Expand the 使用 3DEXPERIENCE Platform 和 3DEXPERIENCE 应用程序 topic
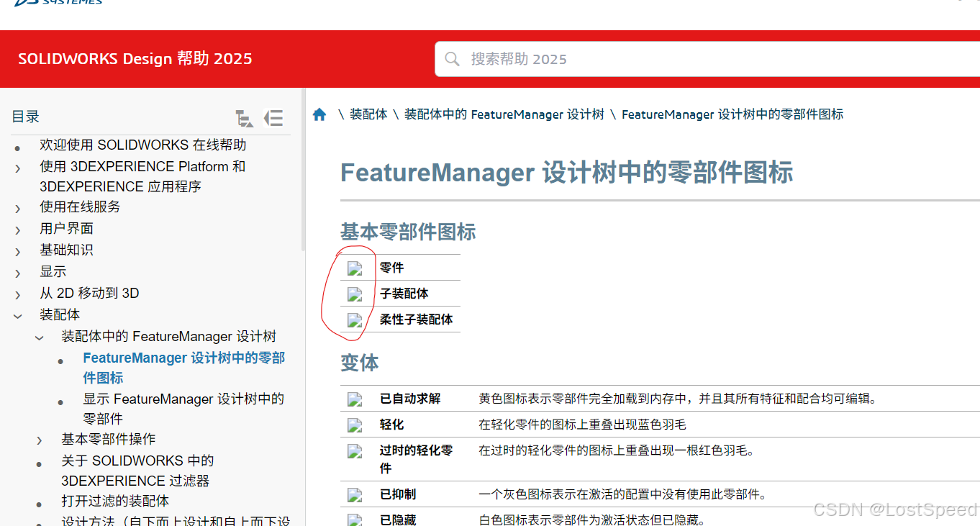The width and height of the screenshot is (980, 526). (x=18, y=168)
